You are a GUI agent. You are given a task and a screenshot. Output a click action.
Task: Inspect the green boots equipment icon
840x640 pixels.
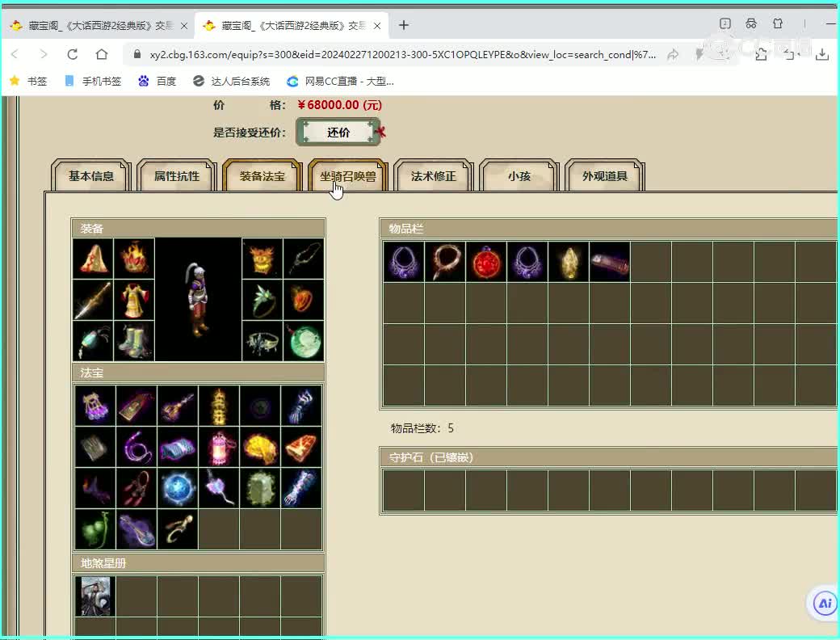[x=134, y=340]
